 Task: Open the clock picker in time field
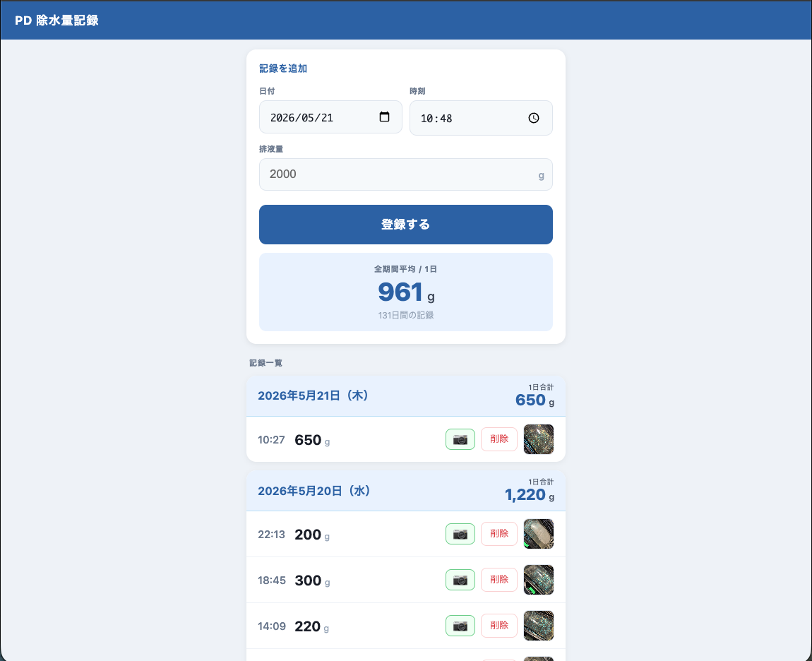click(x=533, y=118)
